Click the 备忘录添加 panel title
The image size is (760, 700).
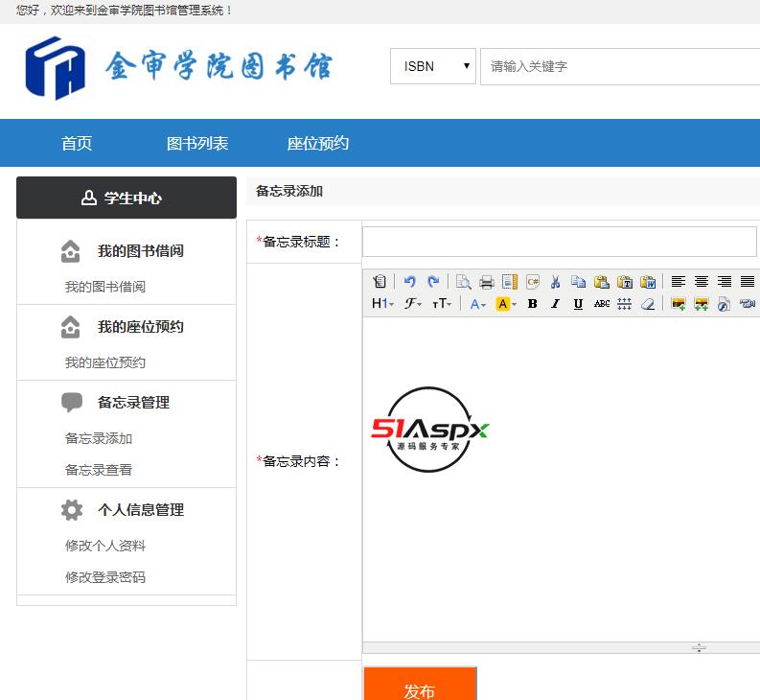288,191
